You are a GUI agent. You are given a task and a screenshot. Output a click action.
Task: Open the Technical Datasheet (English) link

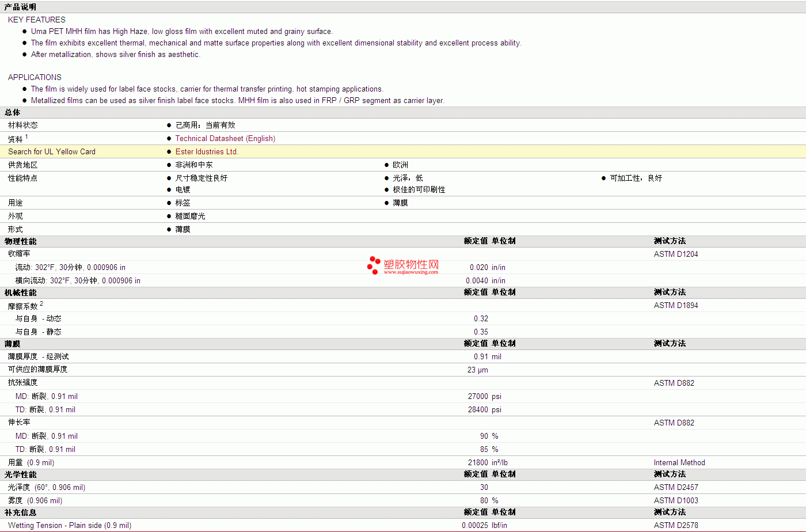(225, 139)
